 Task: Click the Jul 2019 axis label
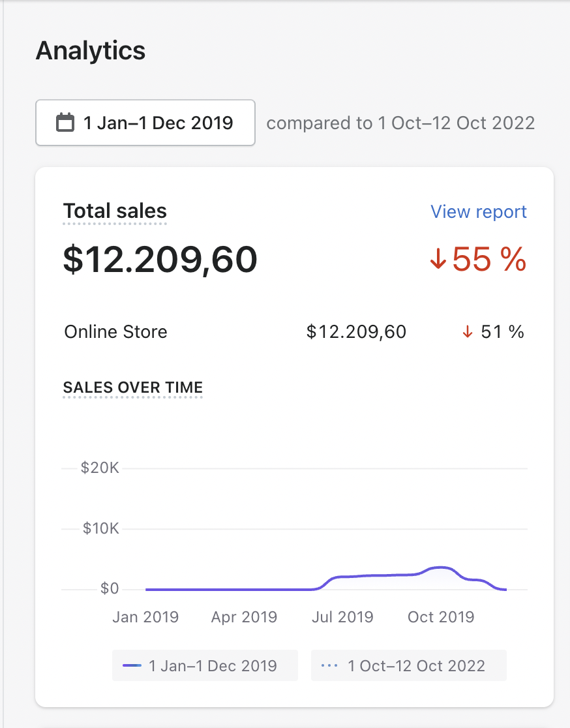(342, 616)
